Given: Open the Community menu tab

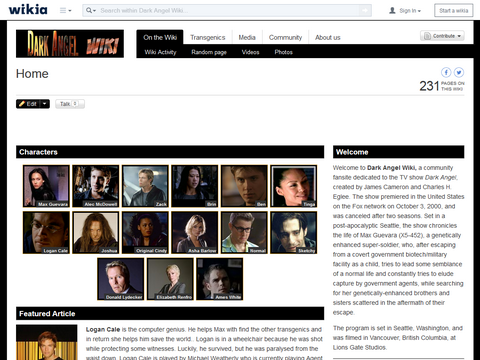Looking at the screenshot, I should pos(285,37).
